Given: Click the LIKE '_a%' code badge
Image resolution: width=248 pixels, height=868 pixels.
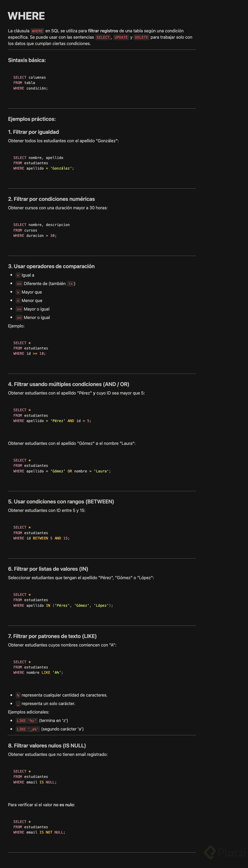Looking at the screenshot, I should click(28, 729).
